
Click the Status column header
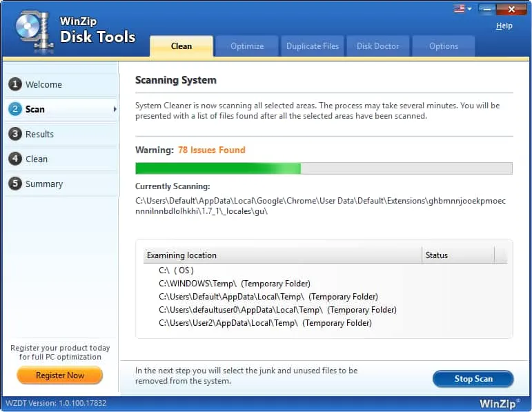click(x=458, y=255)
